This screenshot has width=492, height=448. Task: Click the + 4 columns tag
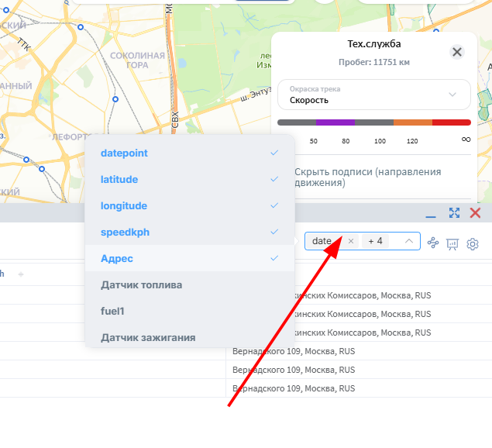pos(375,241)
